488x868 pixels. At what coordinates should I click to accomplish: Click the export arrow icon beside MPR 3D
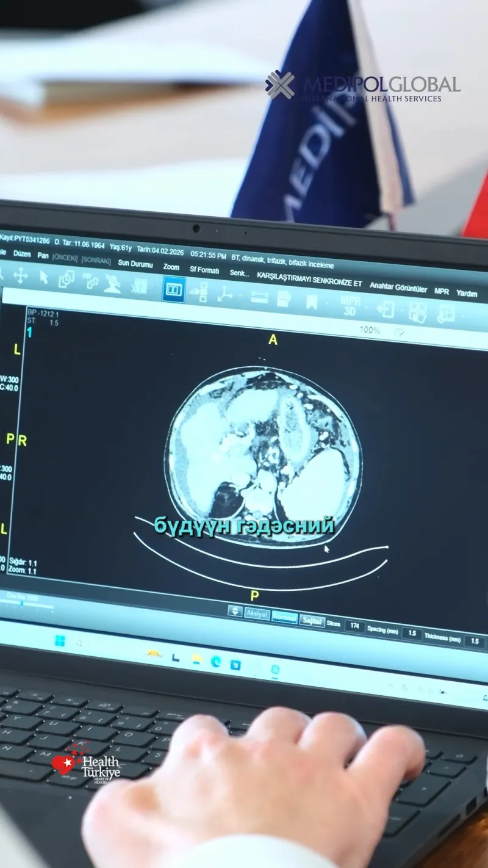(386, 309)
